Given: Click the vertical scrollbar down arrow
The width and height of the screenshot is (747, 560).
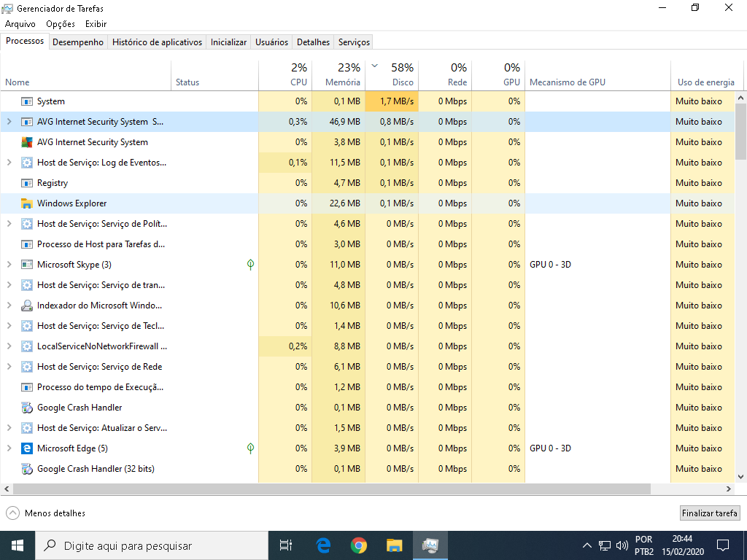Looking at the screenshot, I should (x=741, y=477).
